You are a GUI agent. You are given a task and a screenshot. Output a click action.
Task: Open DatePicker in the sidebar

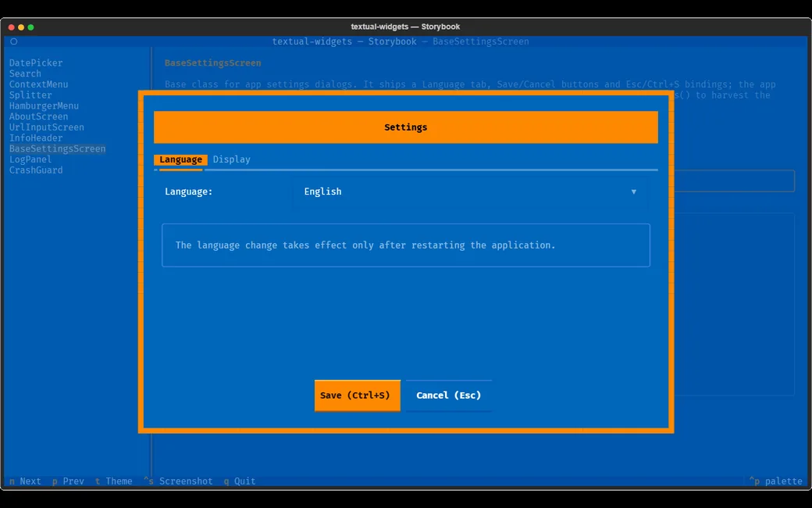tap(36, 63)
